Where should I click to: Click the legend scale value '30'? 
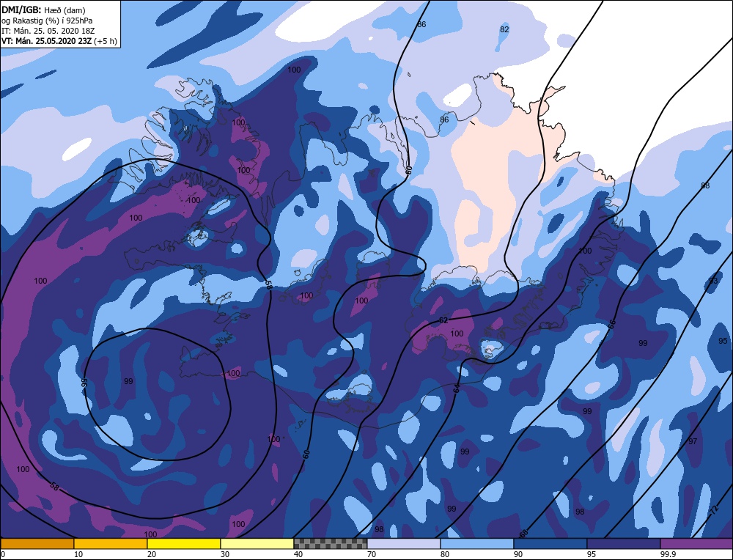225,554
